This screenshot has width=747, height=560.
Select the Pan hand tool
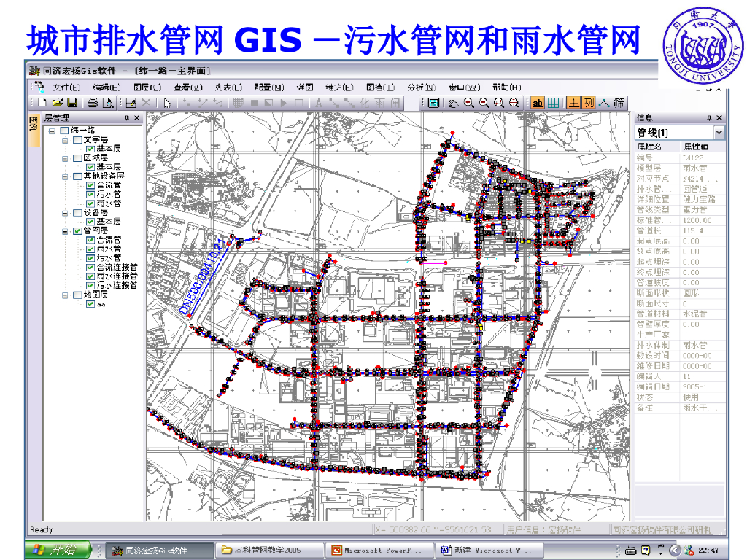click(x=452, y=103)
